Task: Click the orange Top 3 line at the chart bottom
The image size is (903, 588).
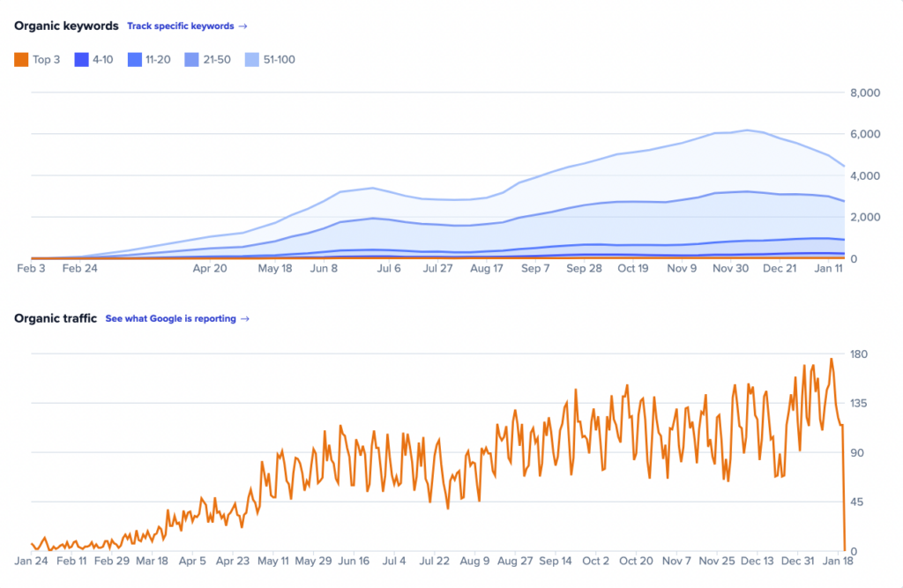Action: (x=441, y=257)
